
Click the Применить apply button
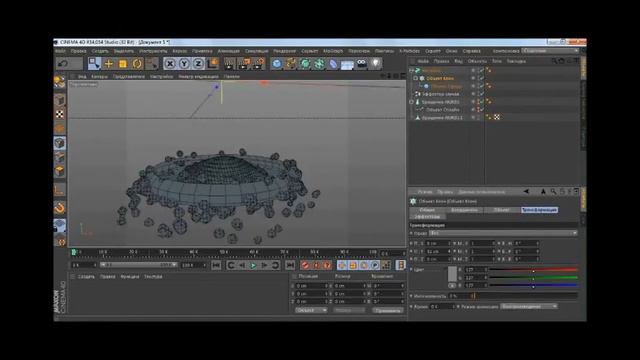[x=388, y=311]
